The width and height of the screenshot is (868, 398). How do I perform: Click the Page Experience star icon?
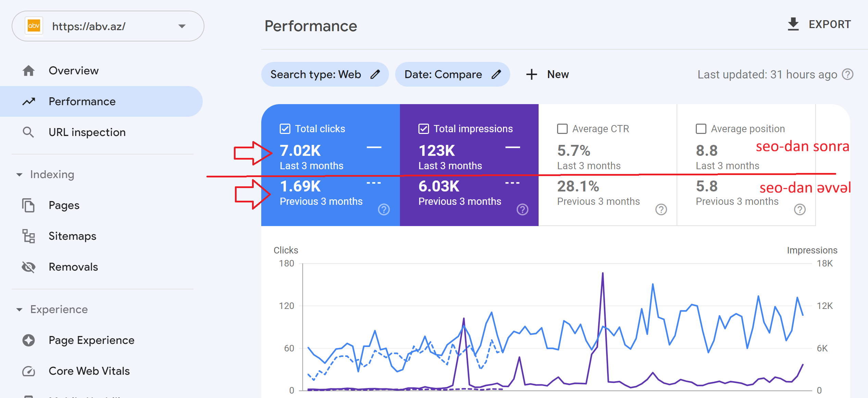click(28, 340)
